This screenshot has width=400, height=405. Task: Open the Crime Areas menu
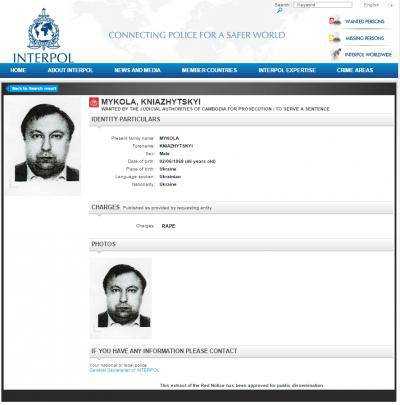tap(355, 70)
